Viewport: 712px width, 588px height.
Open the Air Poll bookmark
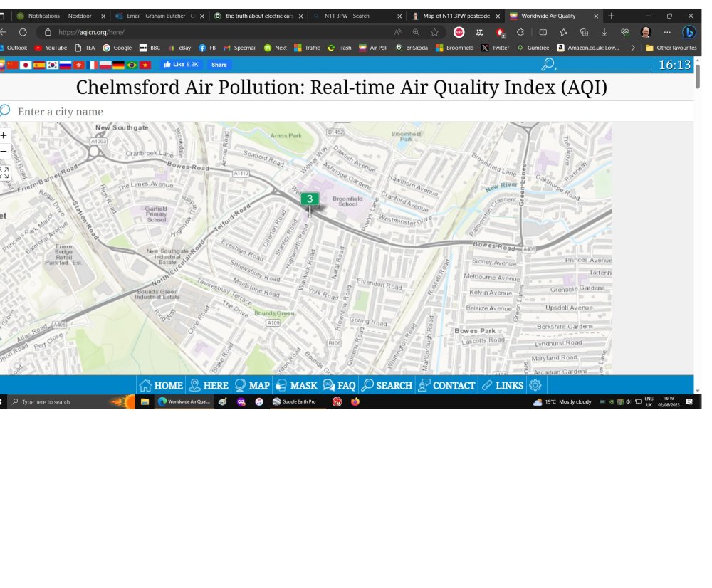pos(373,48)
